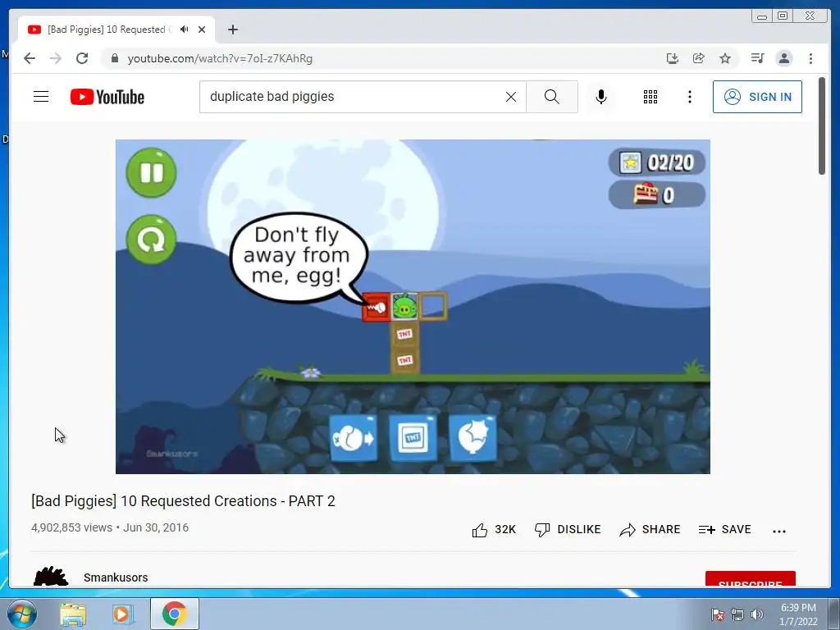Screen dimensions: 840x630
Task: Open the SHARE dialog
Action: 650,530
